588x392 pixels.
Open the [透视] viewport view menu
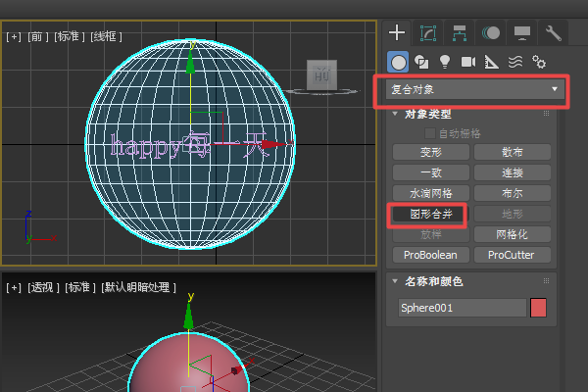point(42,287)
